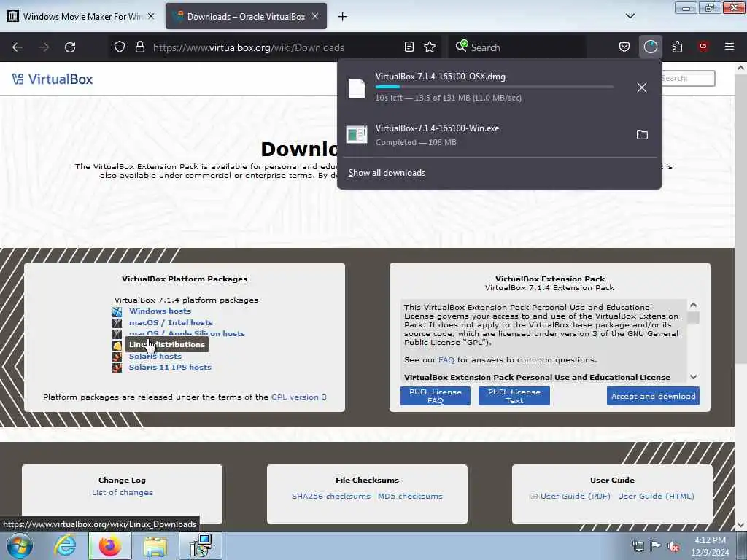747x560 pixels.
Task: Open Windows Explorer from the taskbar
Action: (x=155, y=546)
